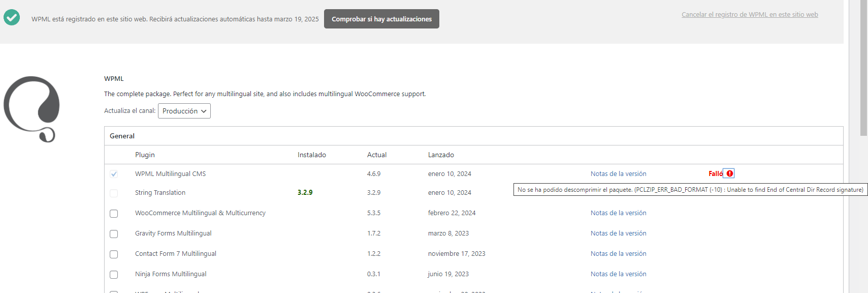Image resolution: width=868 pixels, height=293 pixels.
Task: Check the Gravity Forms Multilingual checkbox
Action: point(114,234)
